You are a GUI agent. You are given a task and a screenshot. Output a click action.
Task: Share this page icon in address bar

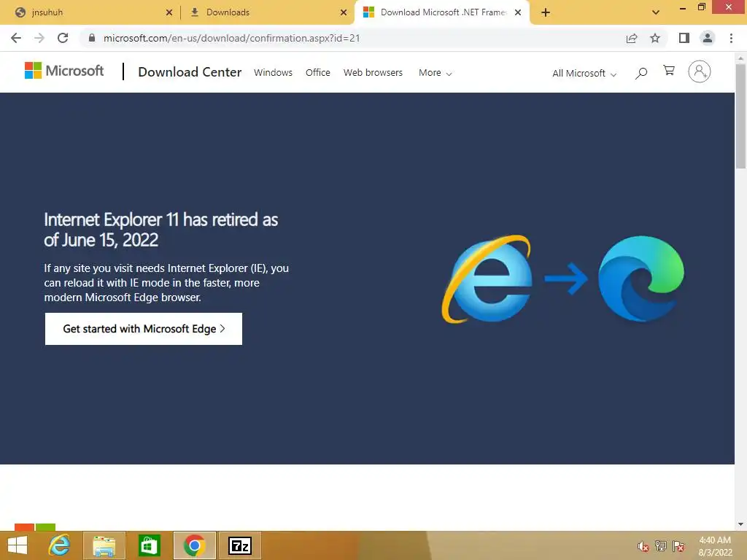(632, 38)
